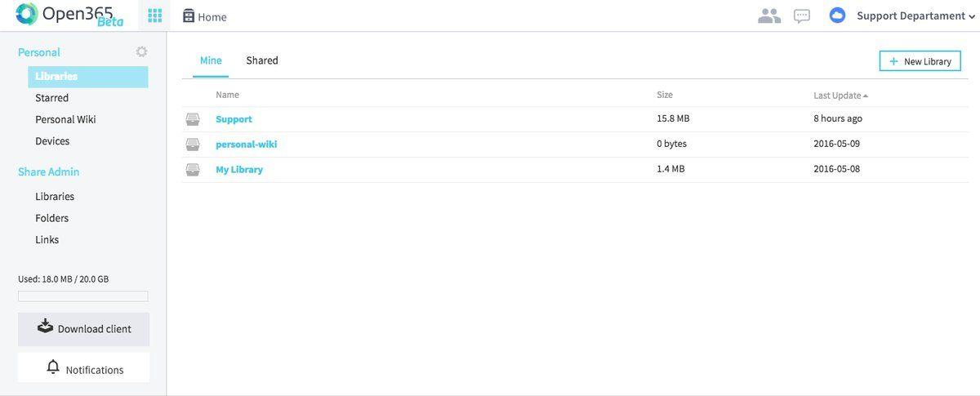Click the personal-wiki library drive icon

click(193, 145)
